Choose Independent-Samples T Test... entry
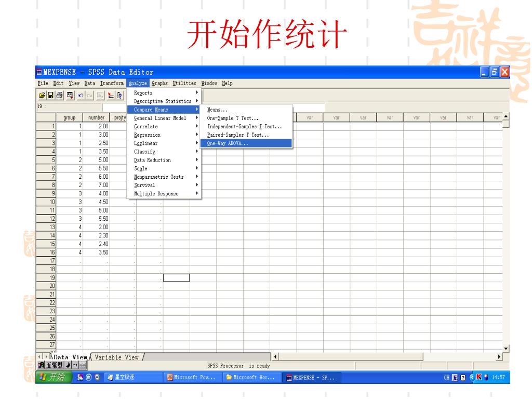The height and width of the screenshot is (399, 532). 246,126
